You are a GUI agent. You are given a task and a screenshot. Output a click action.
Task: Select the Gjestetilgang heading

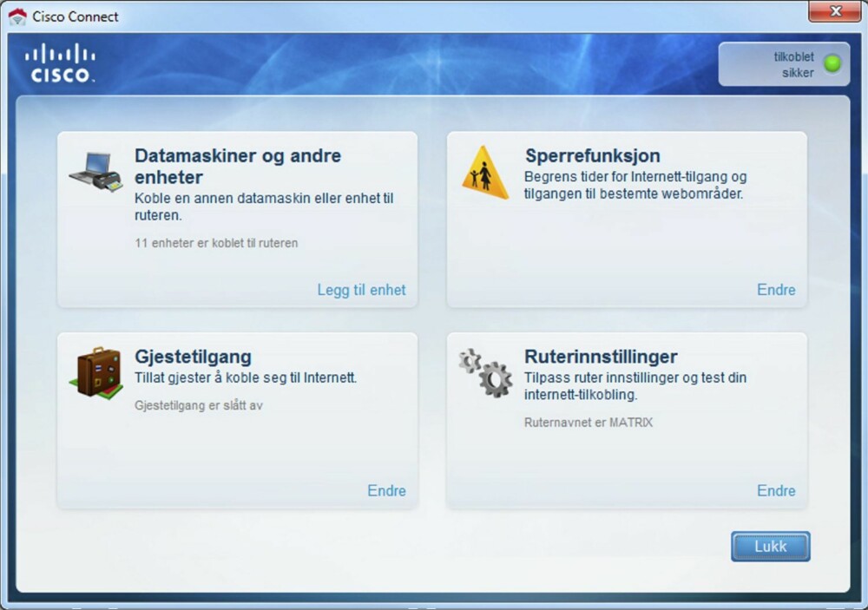[x=194, y=357]
